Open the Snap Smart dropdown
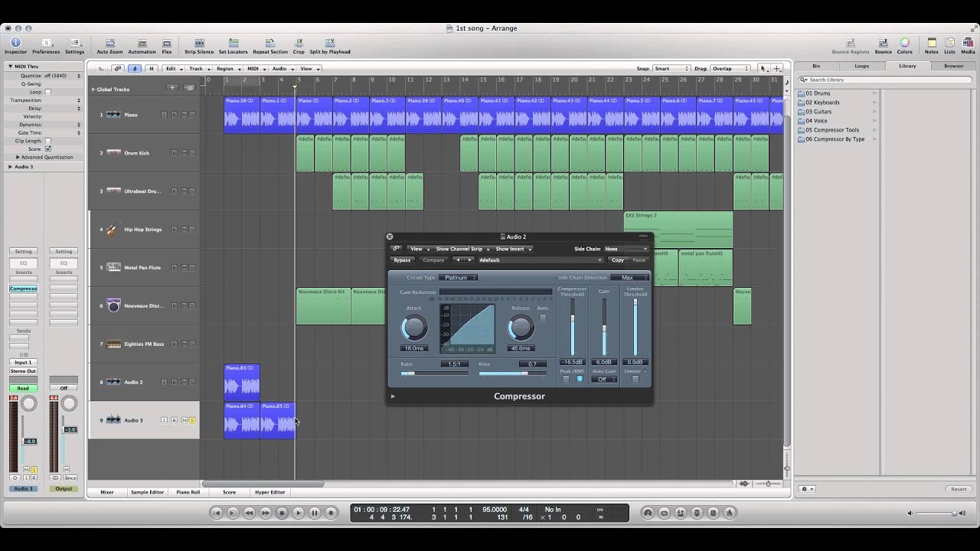 coord(671,68)
